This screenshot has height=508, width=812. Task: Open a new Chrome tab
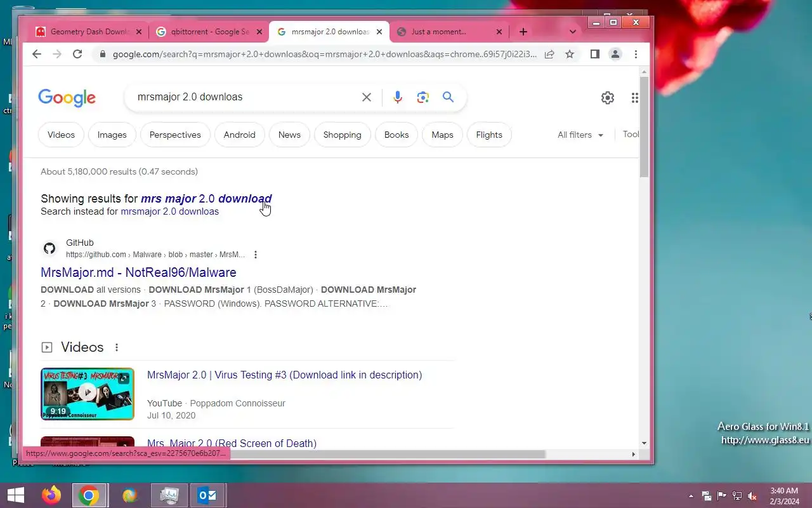point(523,32)
